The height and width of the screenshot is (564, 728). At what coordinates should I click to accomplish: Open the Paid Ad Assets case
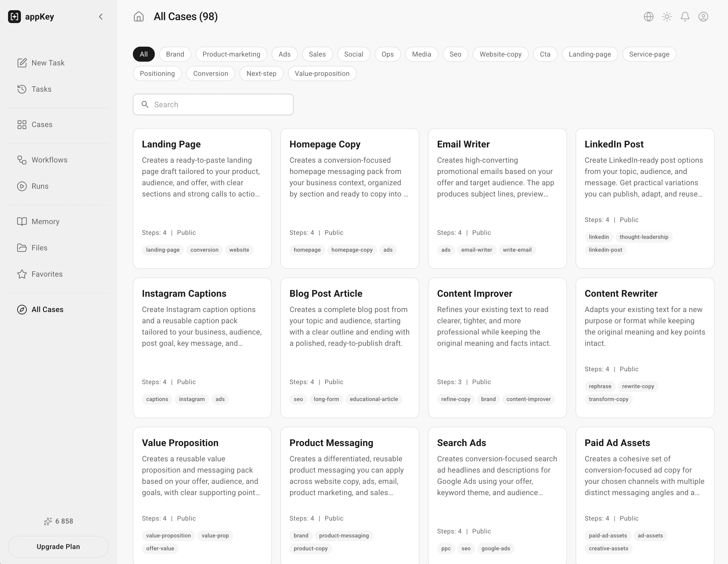(645, 495)
